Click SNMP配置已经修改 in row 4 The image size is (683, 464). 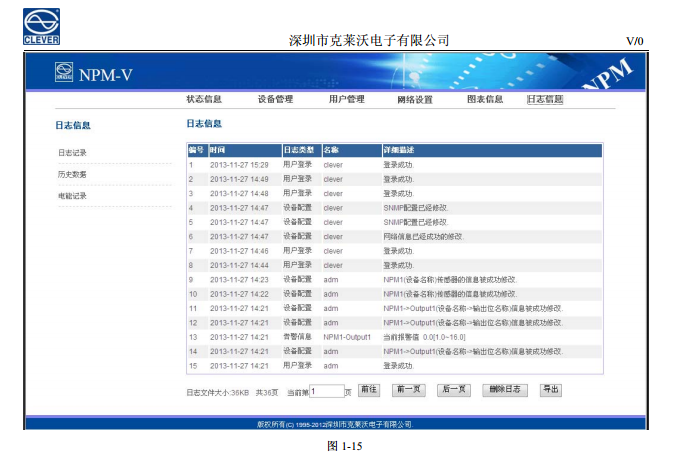coord(416,208)
